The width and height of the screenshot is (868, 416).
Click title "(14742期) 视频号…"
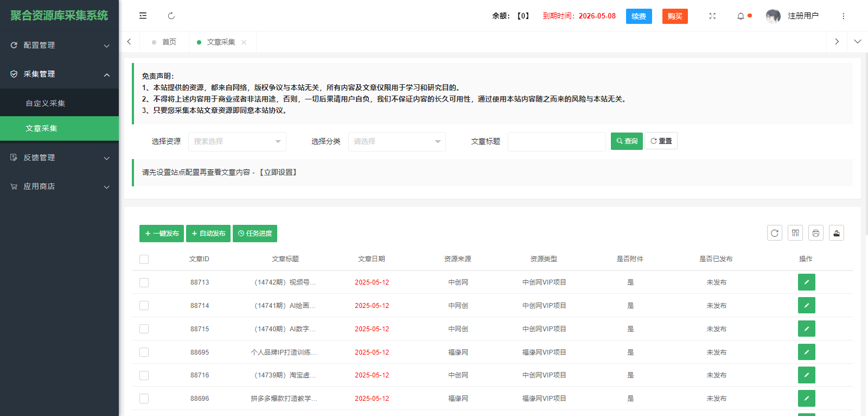tap(285, 282)
